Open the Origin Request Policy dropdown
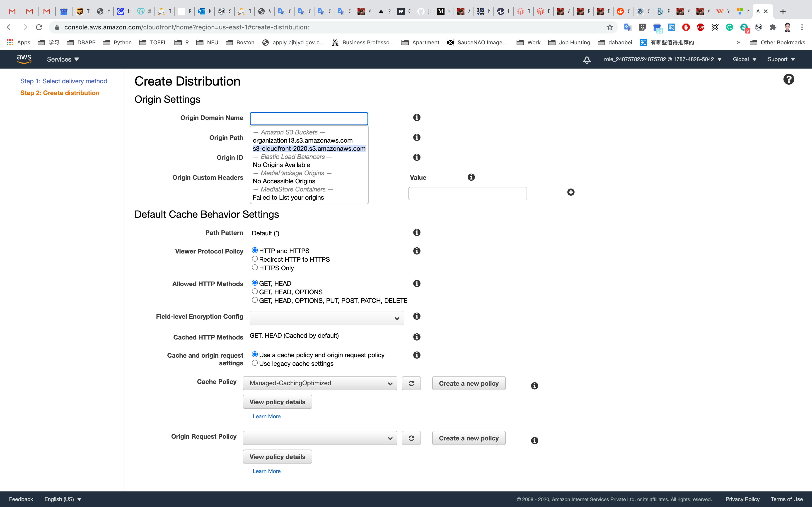The width and height of the screenshot is (812, 507). [320, 438]
